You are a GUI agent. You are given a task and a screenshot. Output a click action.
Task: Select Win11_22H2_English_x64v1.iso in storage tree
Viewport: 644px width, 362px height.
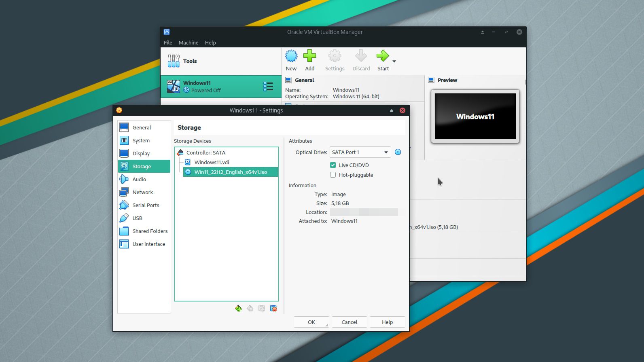click(x=231, y=172)
